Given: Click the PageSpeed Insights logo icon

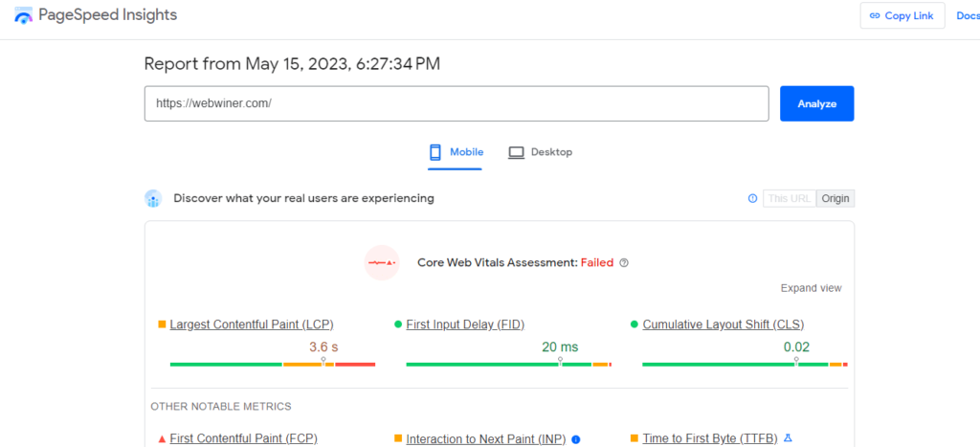Looking at the screenshot, I should pos(24,16).
